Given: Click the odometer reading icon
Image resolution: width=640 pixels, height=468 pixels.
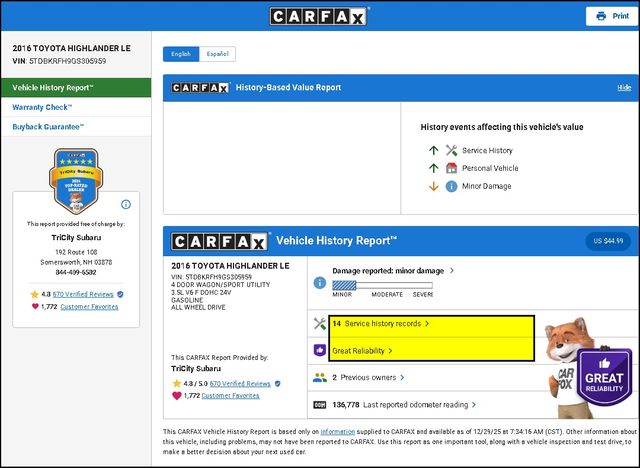Looking at the screenshot, I should click(x=320, y=404).
